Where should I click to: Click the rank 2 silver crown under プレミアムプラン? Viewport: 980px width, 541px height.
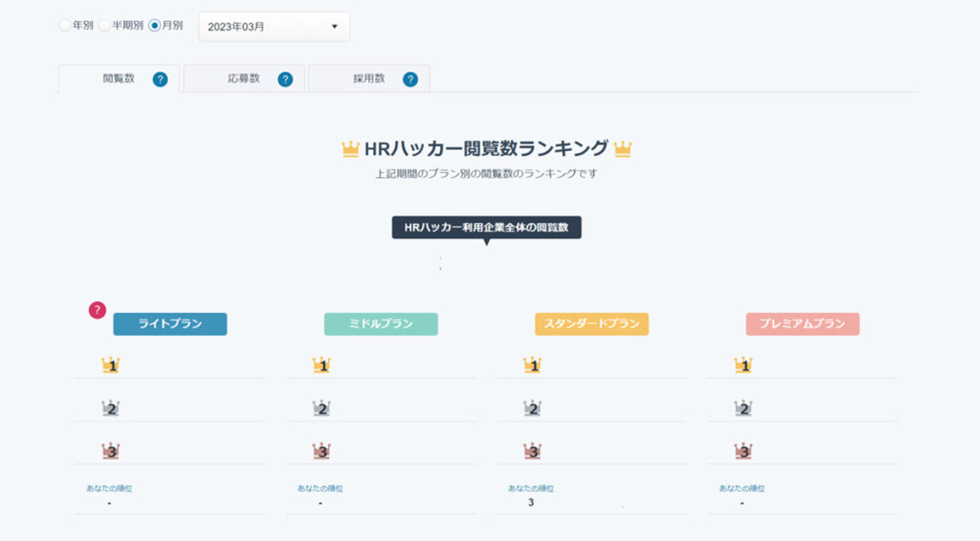pyautogui.click(x=743, y=408)
